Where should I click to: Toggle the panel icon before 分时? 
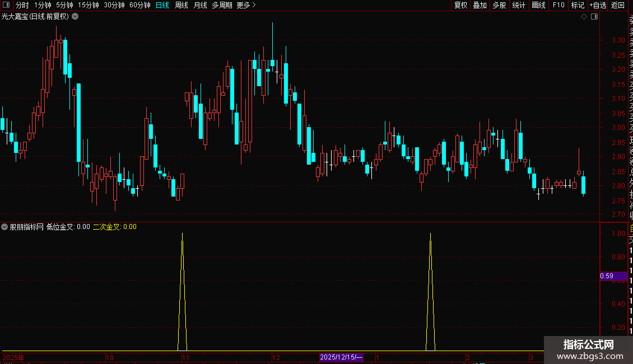[x=6, y=5]
